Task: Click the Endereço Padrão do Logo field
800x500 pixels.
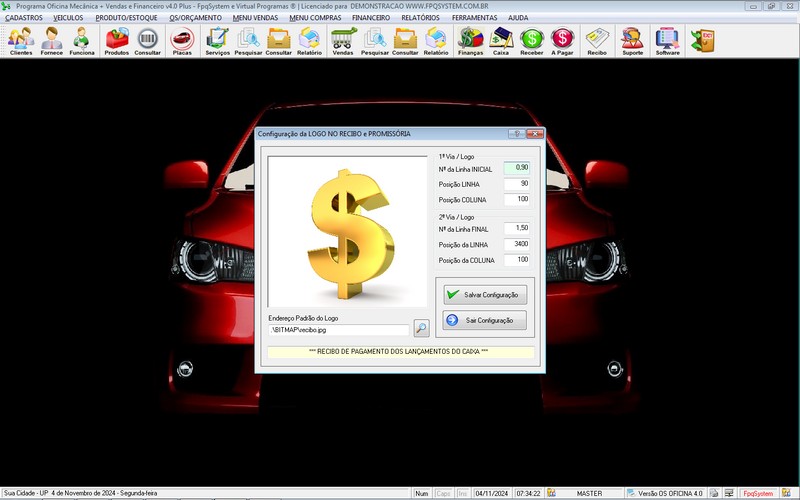Action: pyautogui.click(x=338, y=328)
